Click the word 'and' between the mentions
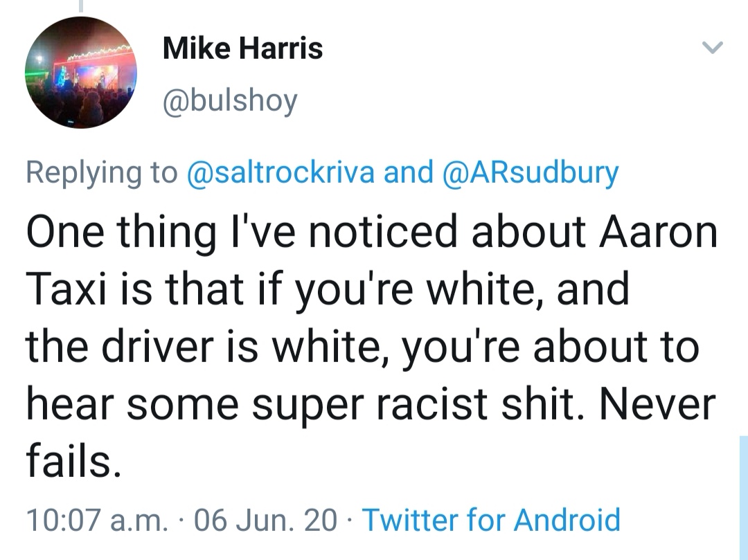The height and width of the screenshot is (560, 748). pos(408,172)
